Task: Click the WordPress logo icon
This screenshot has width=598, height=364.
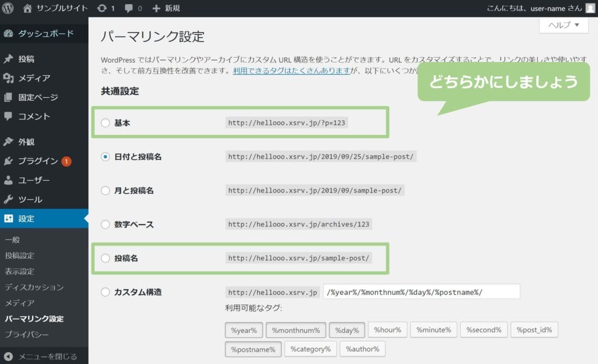Action: pos(8,8)
